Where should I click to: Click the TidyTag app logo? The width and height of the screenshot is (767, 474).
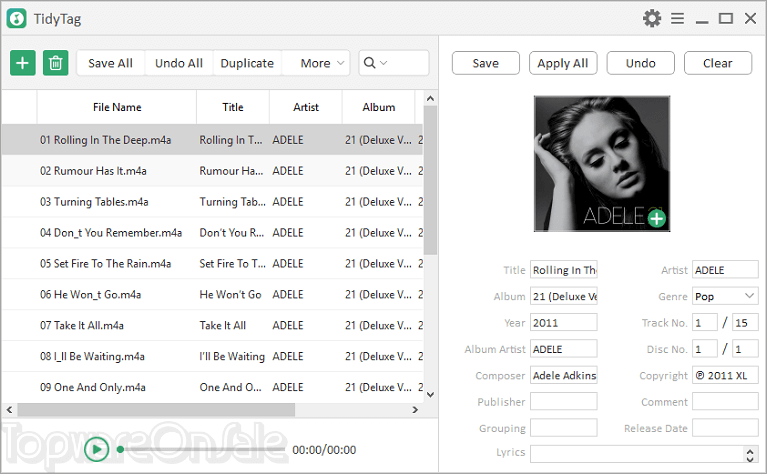(17, 19)
